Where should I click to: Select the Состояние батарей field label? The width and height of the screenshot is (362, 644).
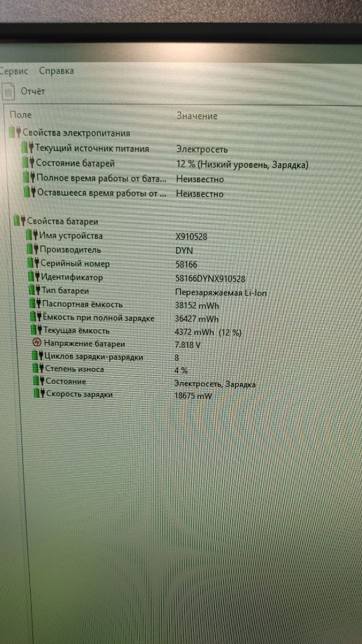(x=75, y=163)
